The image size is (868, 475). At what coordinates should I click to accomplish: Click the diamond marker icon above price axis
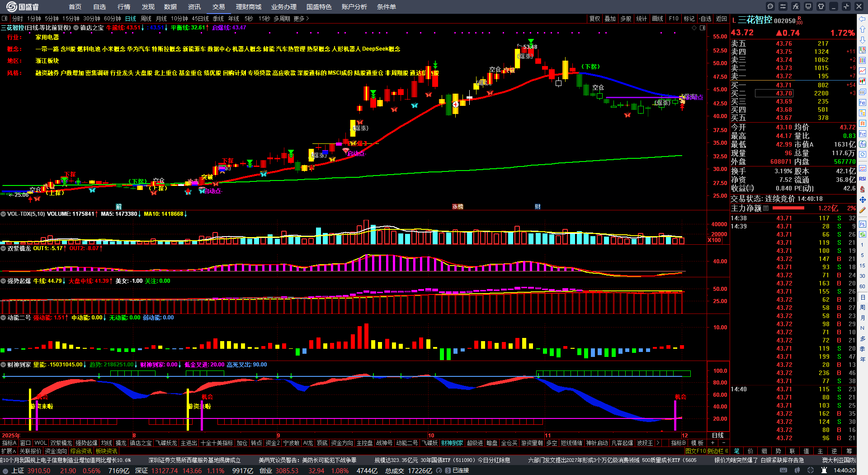694,28
